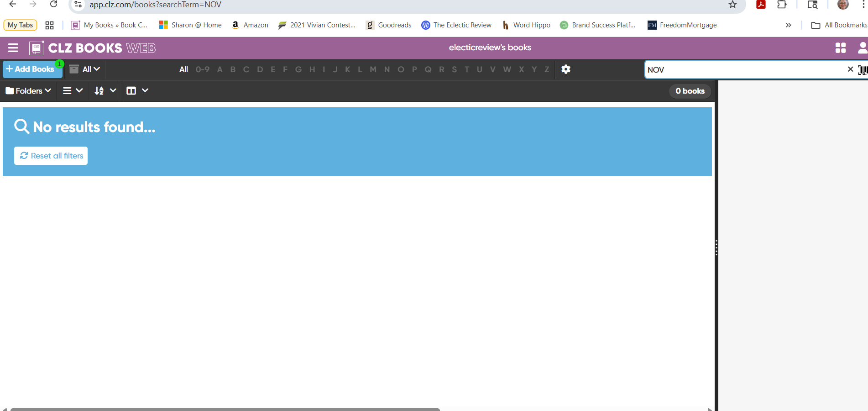Open the alphabet bar settings gear

(566, 69)
